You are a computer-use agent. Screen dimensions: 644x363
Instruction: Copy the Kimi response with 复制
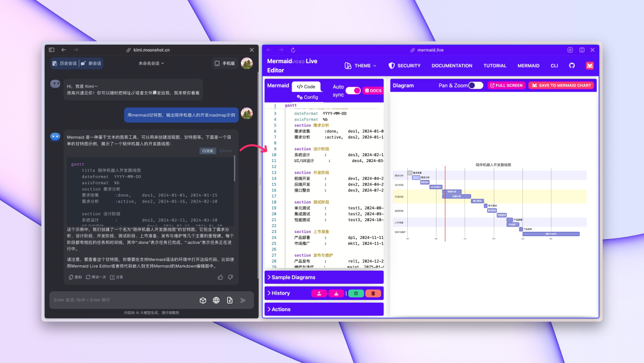(x=75, y=277)
